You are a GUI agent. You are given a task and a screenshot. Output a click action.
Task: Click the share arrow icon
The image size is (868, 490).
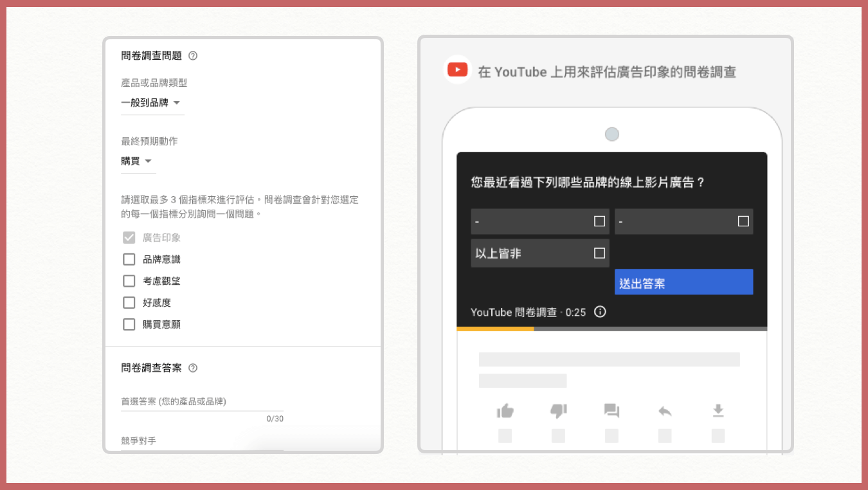tap(665, 411)
